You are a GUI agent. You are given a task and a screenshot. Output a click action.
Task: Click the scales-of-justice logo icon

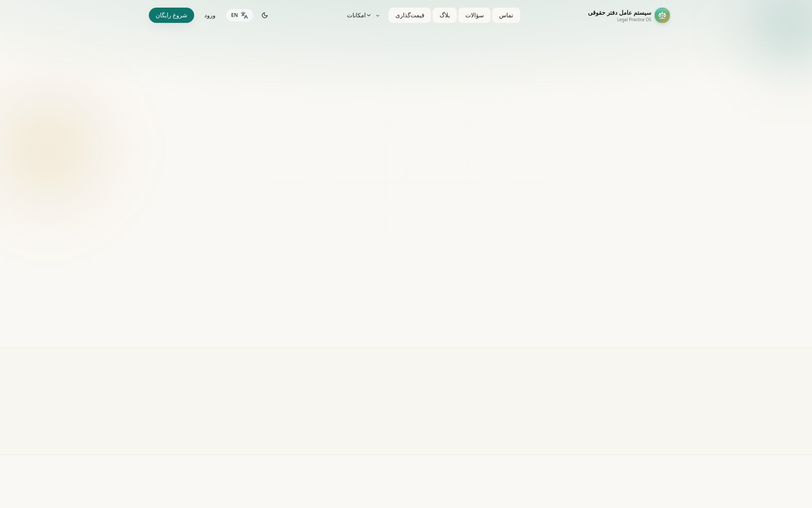[662, 15]
